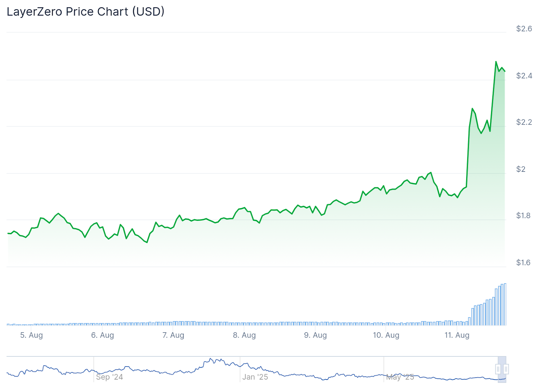Click the 5. Aug date label
This screenshot has height=392, width=537.
tap(32, 335)
